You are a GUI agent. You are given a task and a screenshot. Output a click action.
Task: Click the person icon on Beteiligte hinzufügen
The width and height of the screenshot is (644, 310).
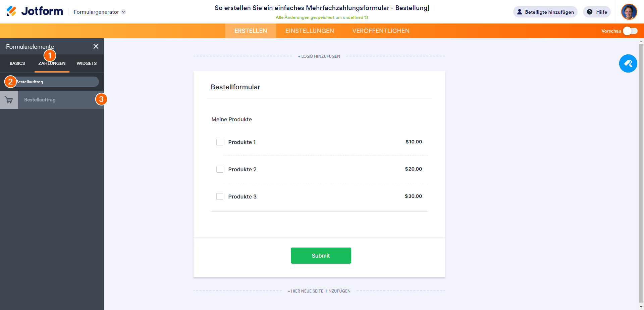[520, 12]
